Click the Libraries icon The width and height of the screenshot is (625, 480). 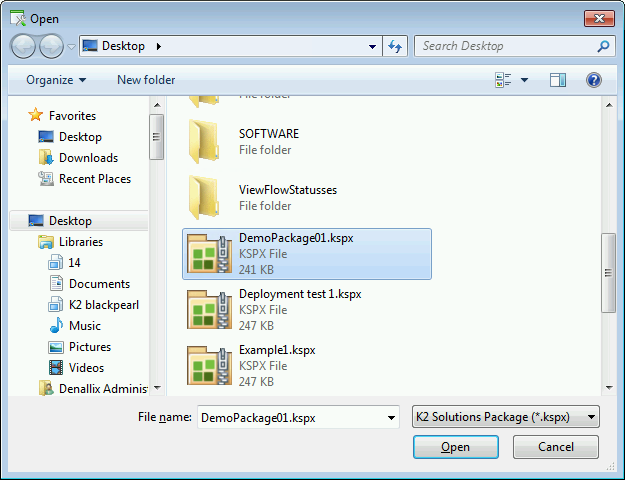coord(46,242)
